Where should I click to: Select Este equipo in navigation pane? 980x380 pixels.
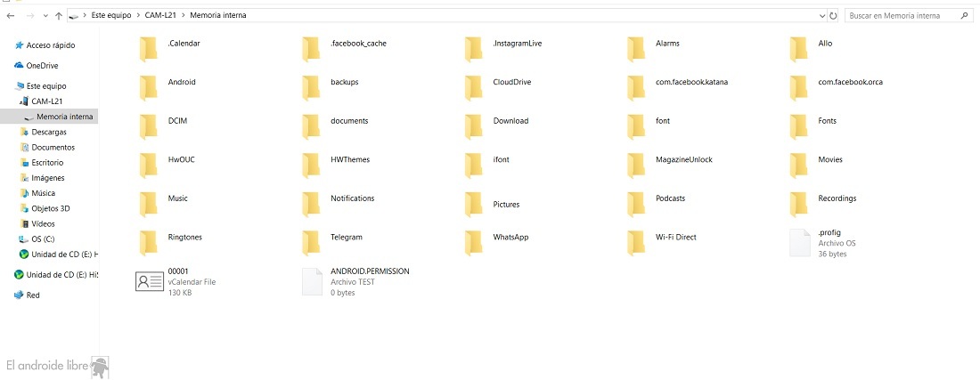click(x=40, y=86)
